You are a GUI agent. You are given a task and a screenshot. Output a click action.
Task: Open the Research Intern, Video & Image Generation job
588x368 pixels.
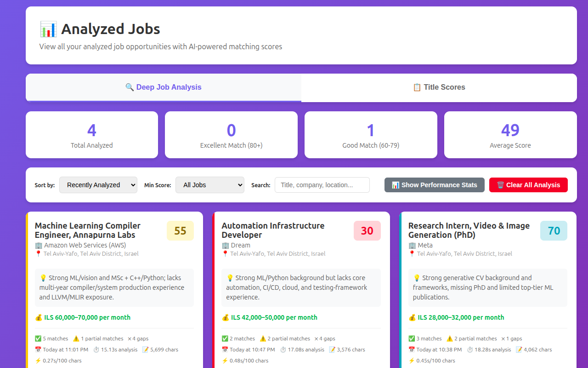click(x=469, y=230)
